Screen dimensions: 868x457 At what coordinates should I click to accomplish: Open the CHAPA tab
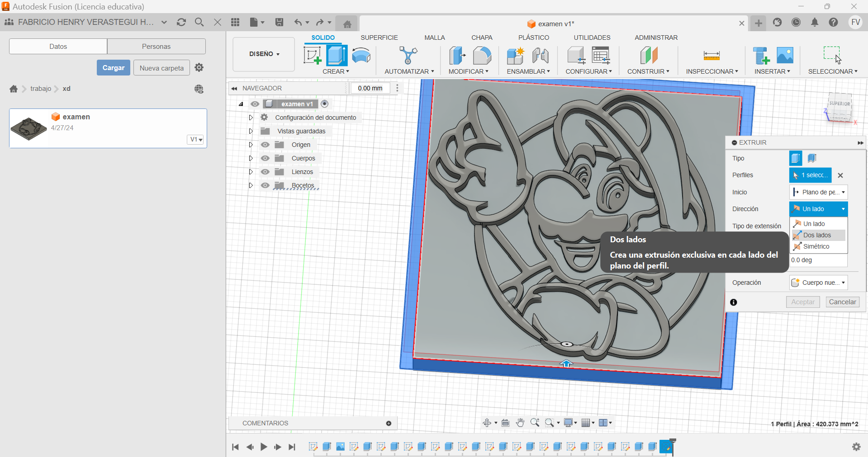pos(482,38)
